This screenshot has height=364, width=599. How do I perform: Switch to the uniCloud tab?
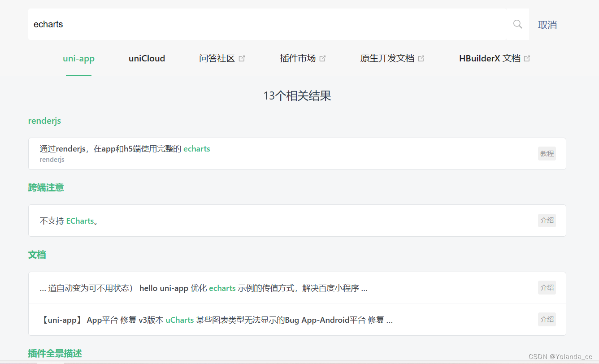click(147, 58)
